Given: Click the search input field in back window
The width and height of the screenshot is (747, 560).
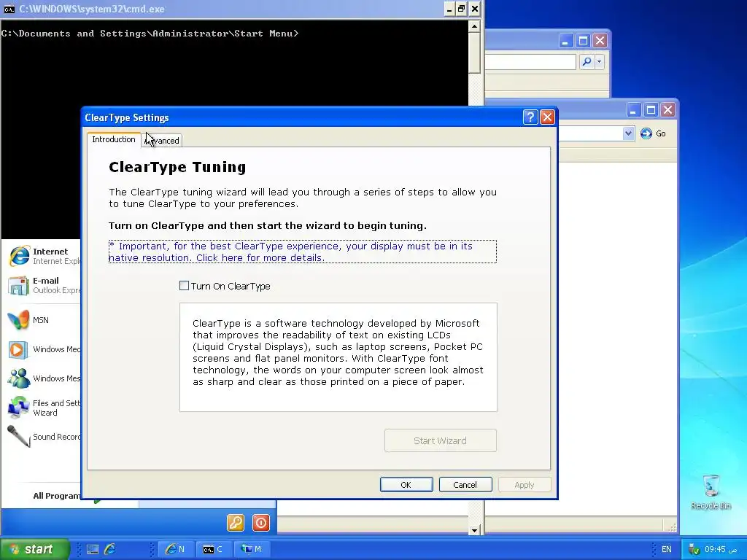Looking at the screenshot, I should [x=531, y=62].
